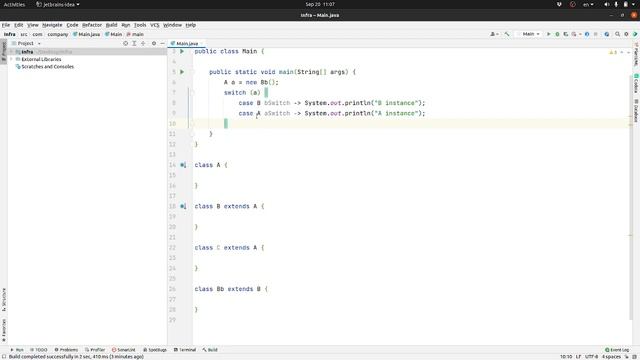This screenshot has height=360, width=640.
Task: Open the VCS menu
Action: [155, 25]
